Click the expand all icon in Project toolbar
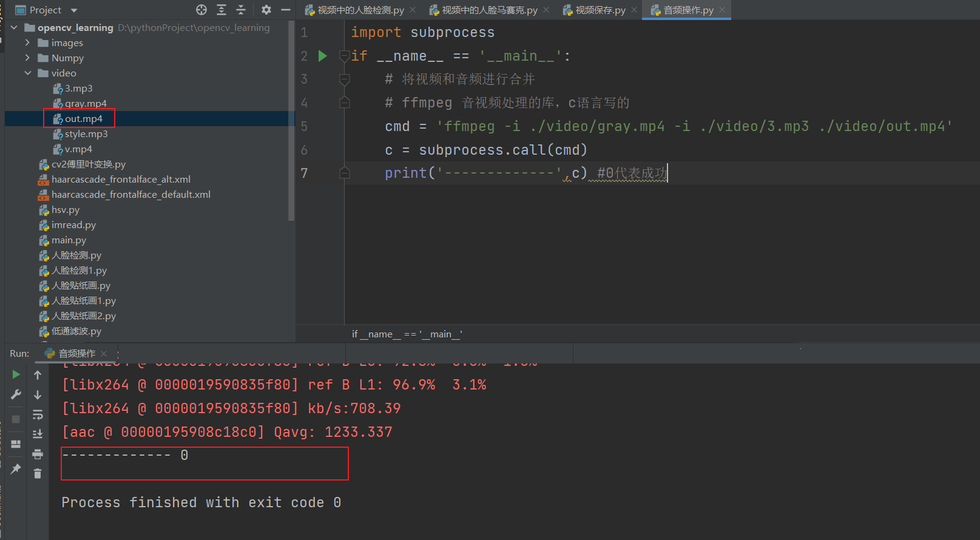This screenshot has width=980, height=540. [x=221, y=10]
